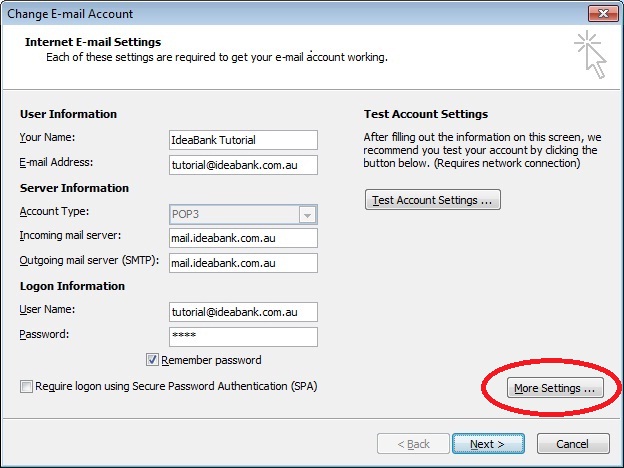Click the Test Account Settings button
The image size is (624, 468).
433,200
